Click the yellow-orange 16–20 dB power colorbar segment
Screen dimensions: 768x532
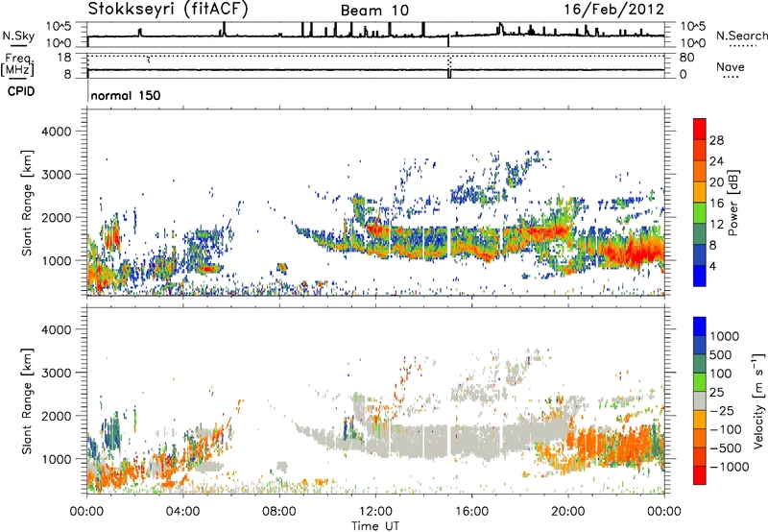700,192
